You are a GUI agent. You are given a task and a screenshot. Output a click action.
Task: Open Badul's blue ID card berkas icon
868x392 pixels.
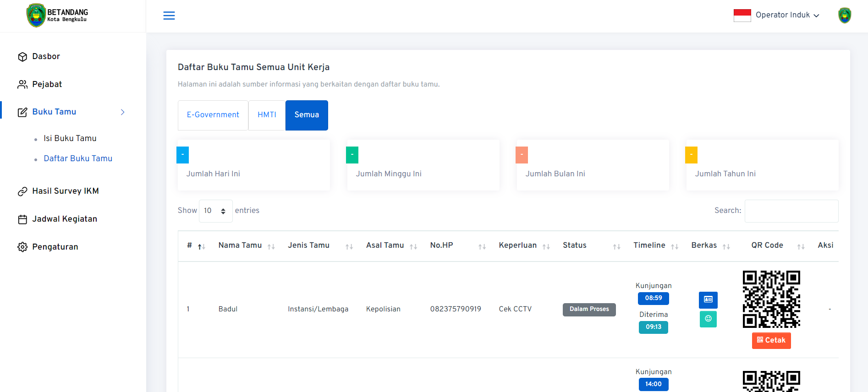[708, 300]
